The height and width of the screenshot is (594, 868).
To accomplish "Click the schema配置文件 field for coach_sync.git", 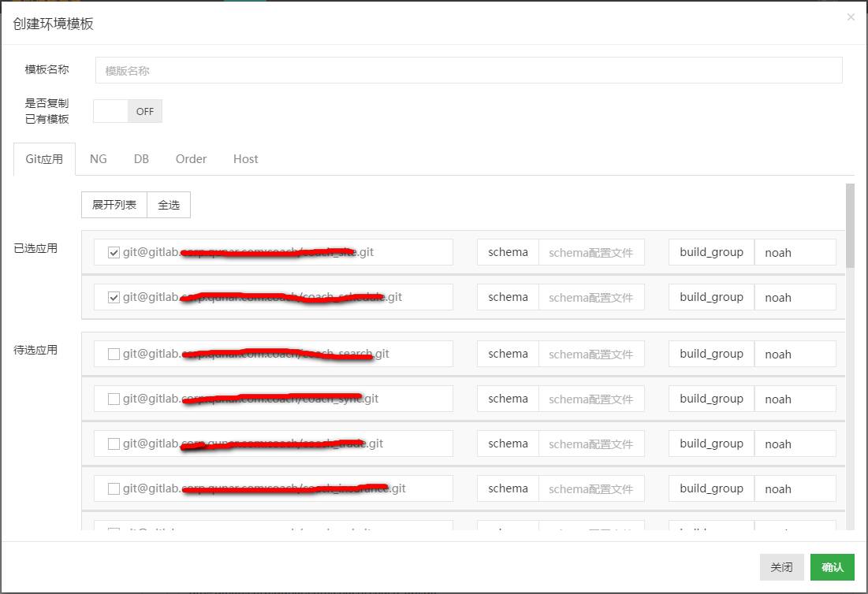I will click(591, 399).
